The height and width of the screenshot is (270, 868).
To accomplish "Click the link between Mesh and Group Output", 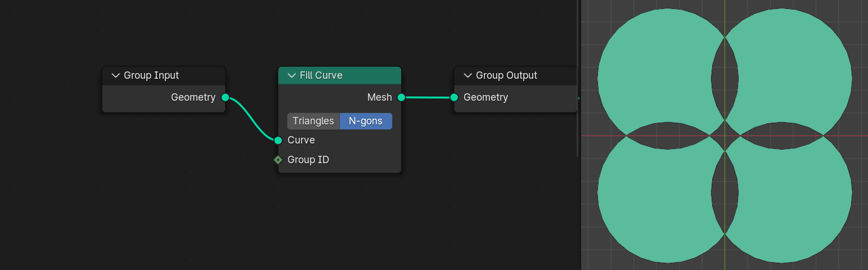I will click(x=428, y=97).
